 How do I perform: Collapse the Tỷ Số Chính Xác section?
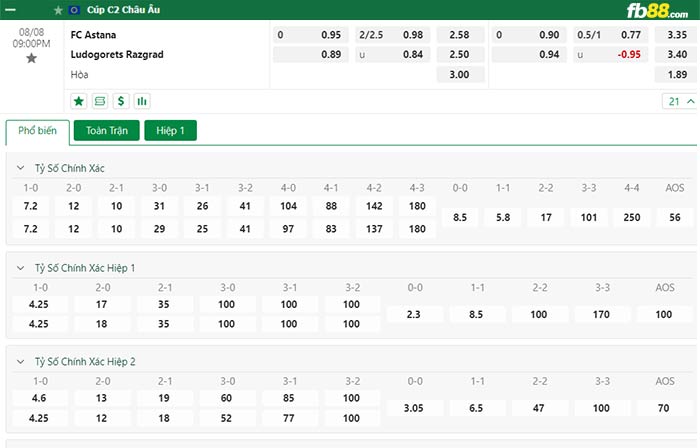click(21, 168)
